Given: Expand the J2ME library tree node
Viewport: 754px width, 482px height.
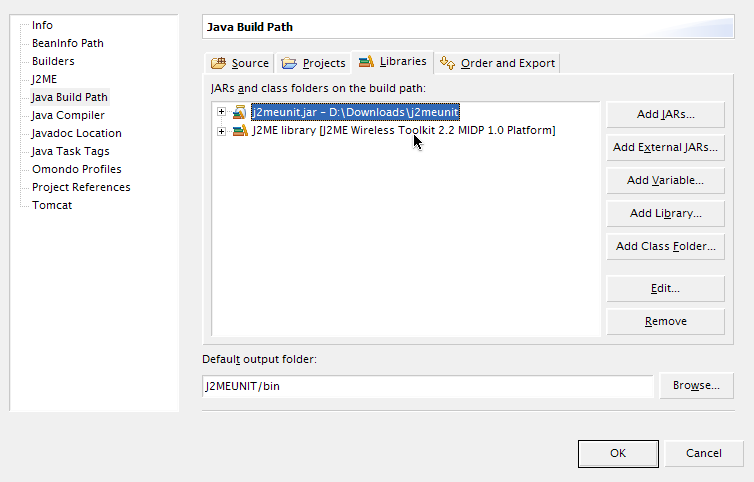Looking at the screenshot, I should [x=222, y=131].
